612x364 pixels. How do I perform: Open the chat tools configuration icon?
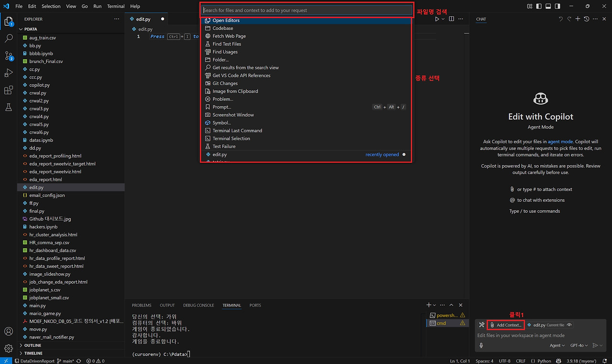481,325
